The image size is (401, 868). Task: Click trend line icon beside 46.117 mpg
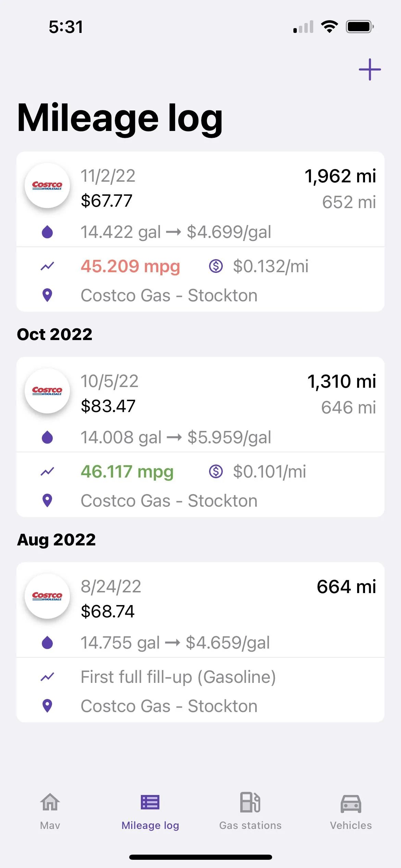tap(47, 472)
